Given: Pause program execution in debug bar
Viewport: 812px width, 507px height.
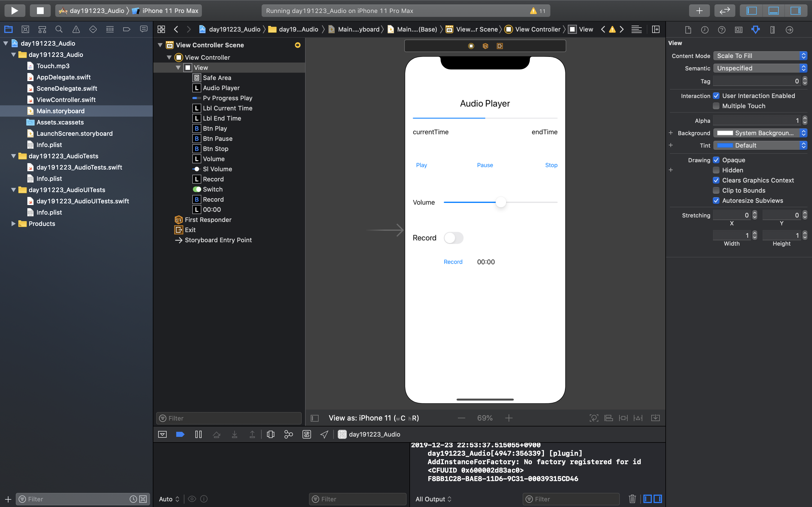Looking at the screenshot, I should coord(198,434).
